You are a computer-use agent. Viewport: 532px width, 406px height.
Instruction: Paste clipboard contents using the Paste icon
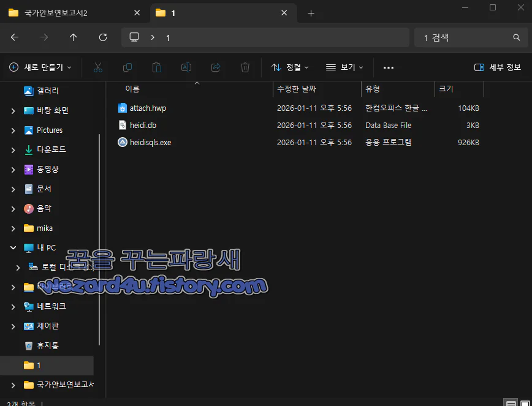coord(156,67)
